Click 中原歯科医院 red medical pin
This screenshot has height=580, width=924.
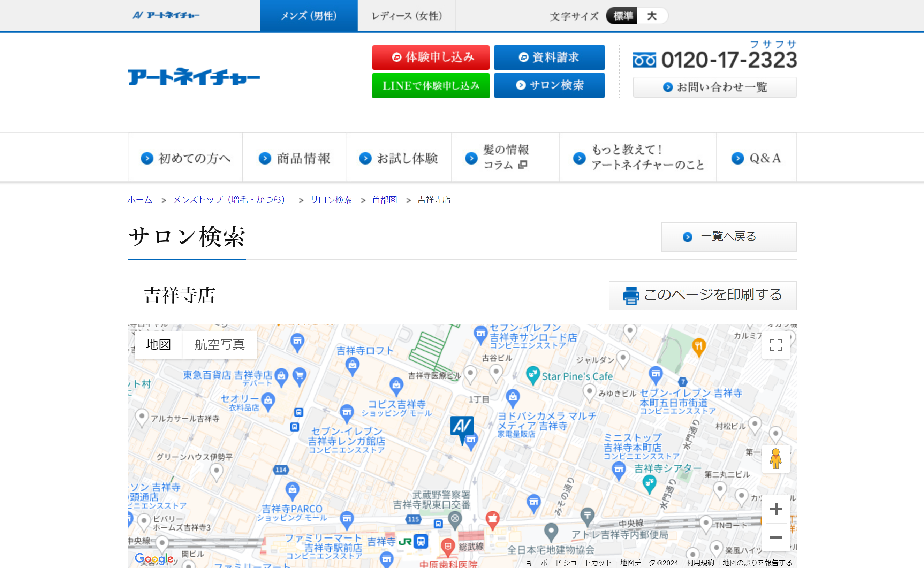point(447,547)
